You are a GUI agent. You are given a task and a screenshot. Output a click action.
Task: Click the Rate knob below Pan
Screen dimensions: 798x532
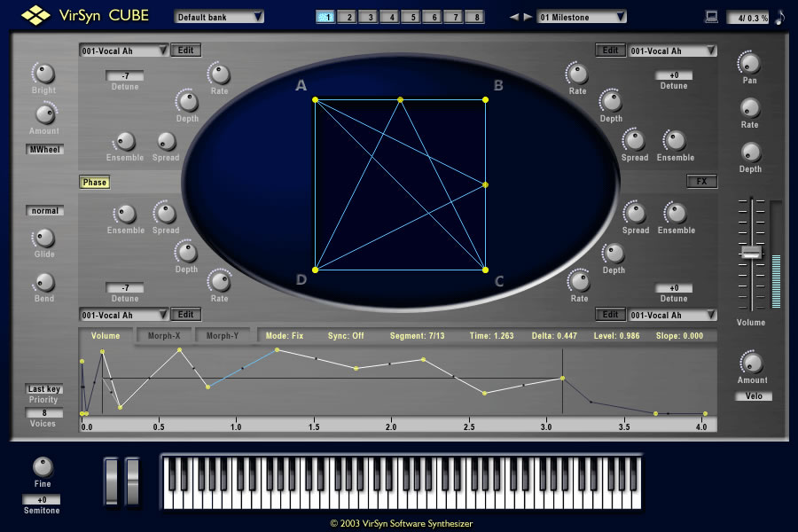749,108
